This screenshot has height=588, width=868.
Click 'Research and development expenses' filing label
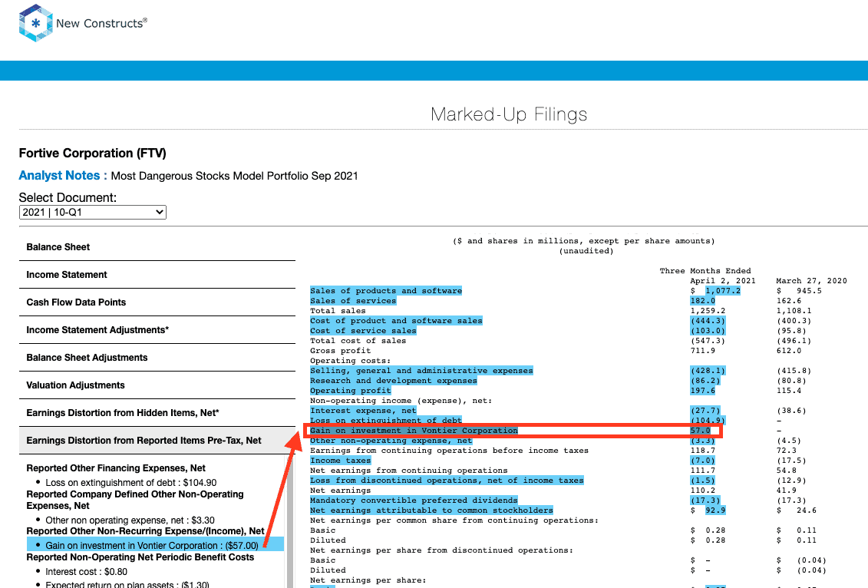pyautogui.click(x=394, y=381)
